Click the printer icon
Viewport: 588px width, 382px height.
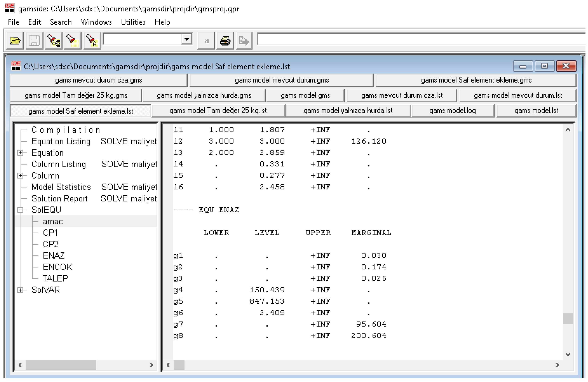[x=225, y=41]
